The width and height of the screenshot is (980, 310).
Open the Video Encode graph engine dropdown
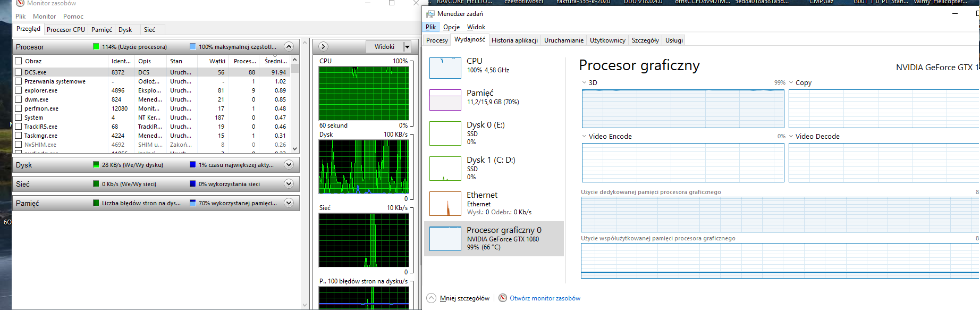pyautogui.click(x=585, y=137)
